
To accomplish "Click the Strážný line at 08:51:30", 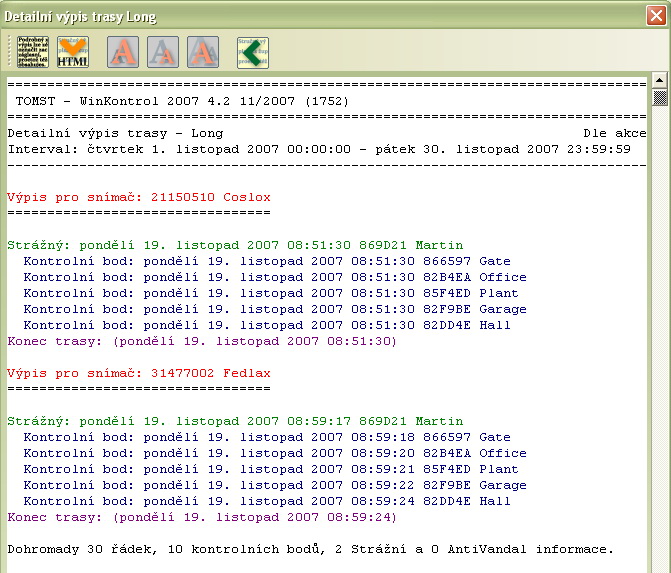I will (x=235, y=245).
